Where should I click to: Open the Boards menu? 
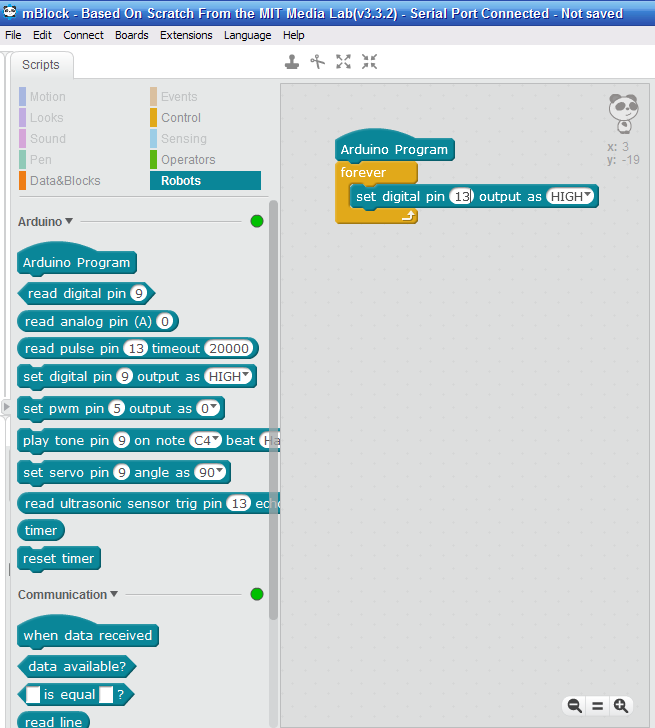(x=132, y=35)
